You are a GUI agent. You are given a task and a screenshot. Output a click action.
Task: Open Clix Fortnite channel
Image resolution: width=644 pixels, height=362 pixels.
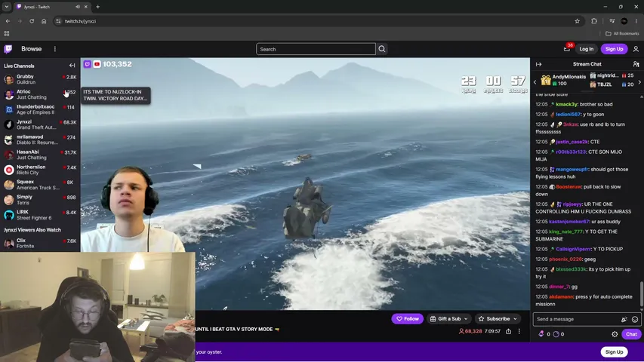[x=40, y=243]
